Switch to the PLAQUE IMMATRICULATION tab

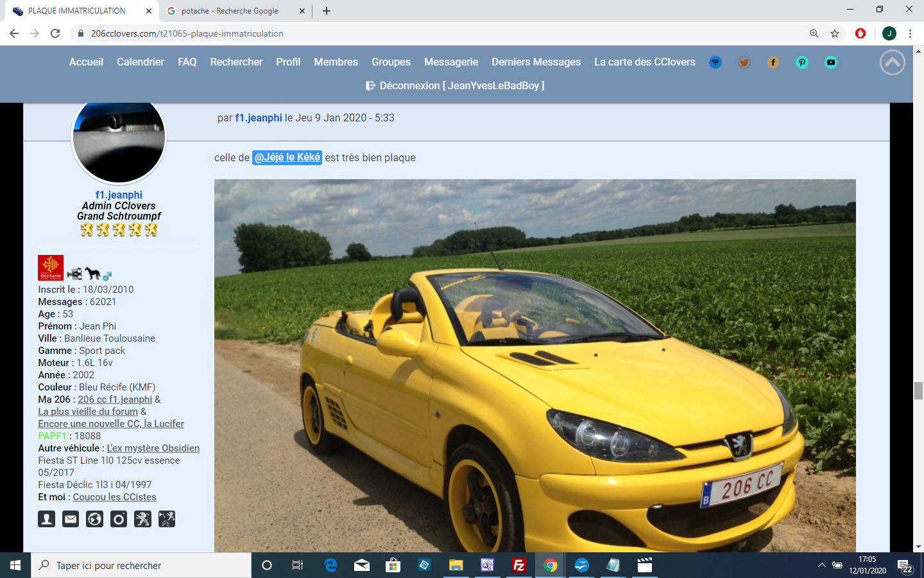(77, 11)
